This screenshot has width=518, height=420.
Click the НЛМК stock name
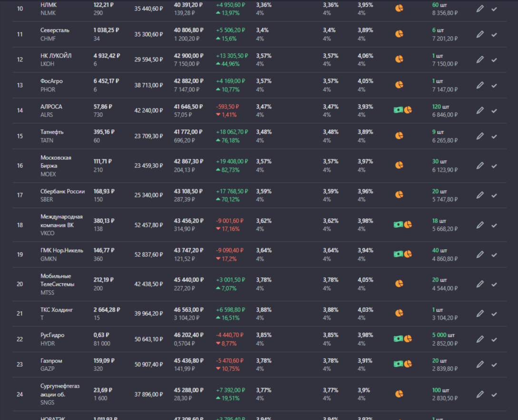49,5
